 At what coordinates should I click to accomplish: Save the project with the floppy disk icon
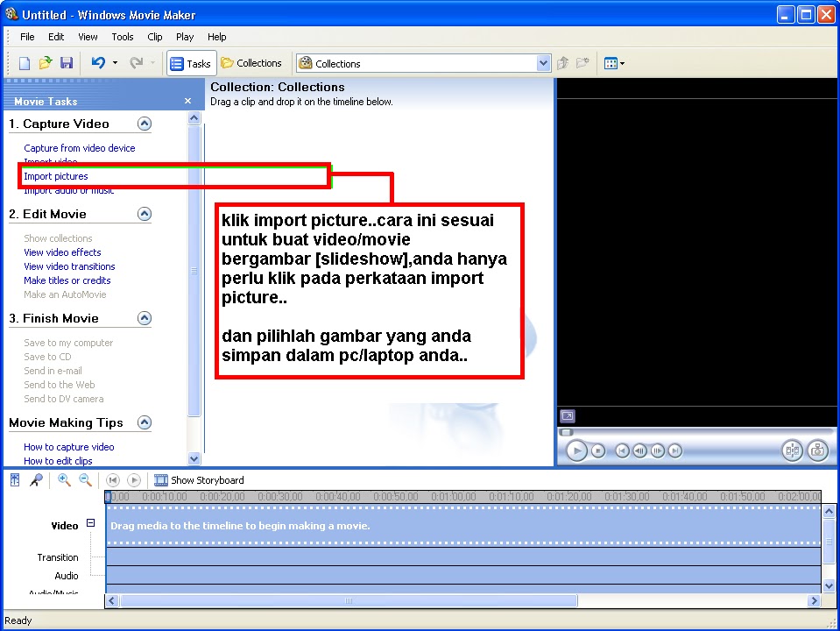point(66,63)
